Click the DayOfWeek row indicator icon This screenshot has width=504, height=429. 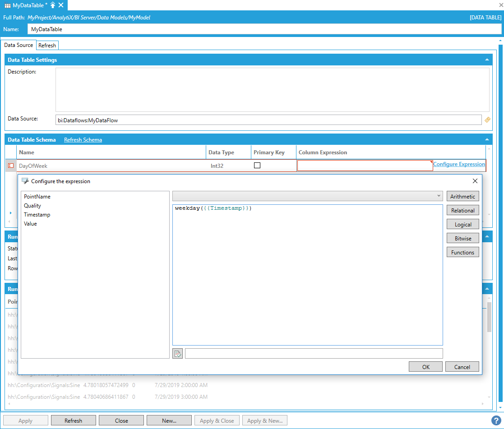pos(11,166)
